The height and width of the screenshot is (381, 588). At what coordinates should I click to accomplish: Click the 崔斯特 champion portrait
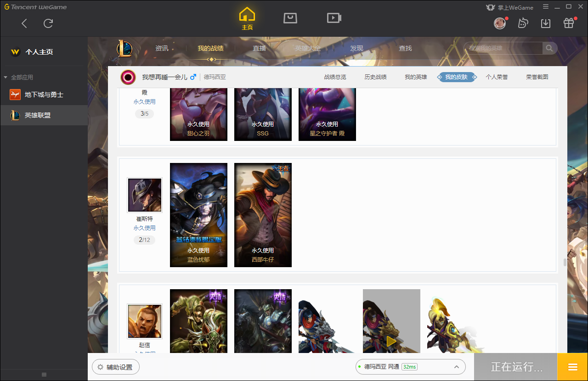pos(145,195)
